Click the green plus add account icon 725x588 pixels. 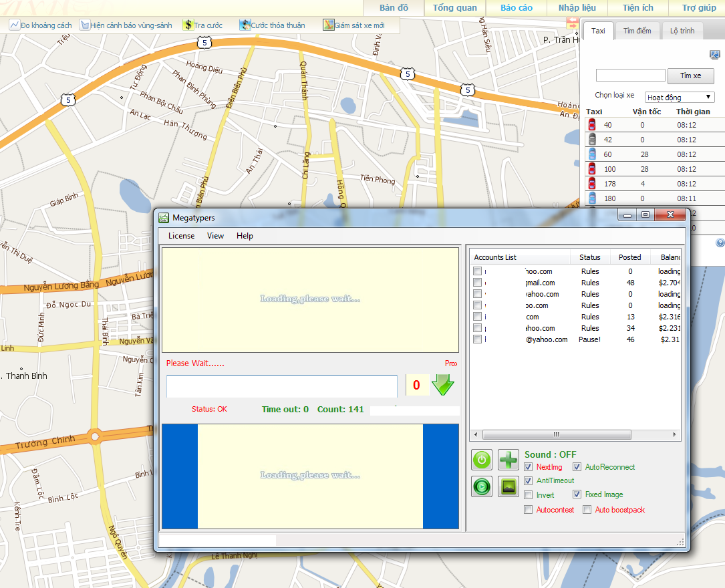click(x=509, y=460)
